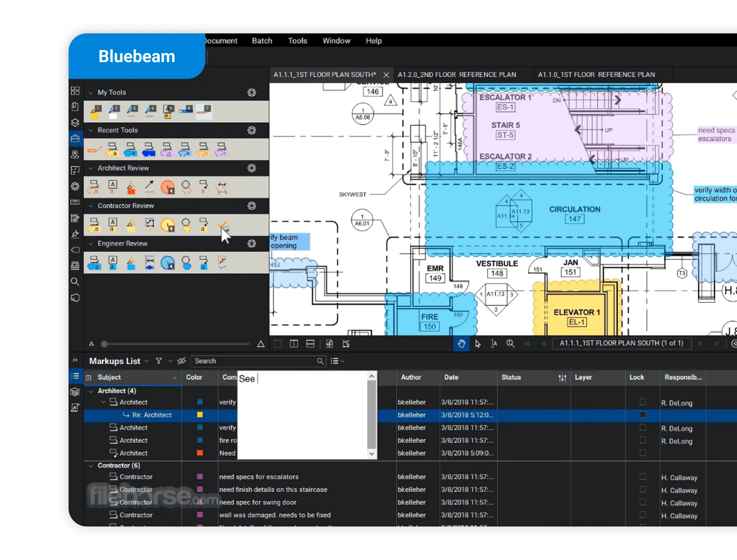Collapse the Engineer Review section
Screen dimensions: 737x560
[x=90, y=244]
